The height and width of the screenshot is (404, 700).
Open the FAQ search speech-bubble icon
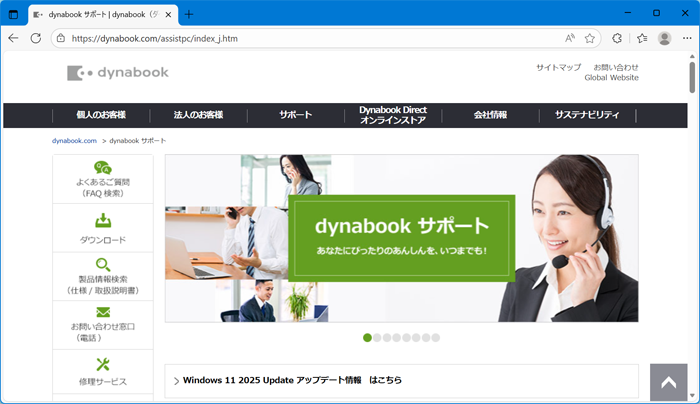pyautogui.click(x=103, y=168)
